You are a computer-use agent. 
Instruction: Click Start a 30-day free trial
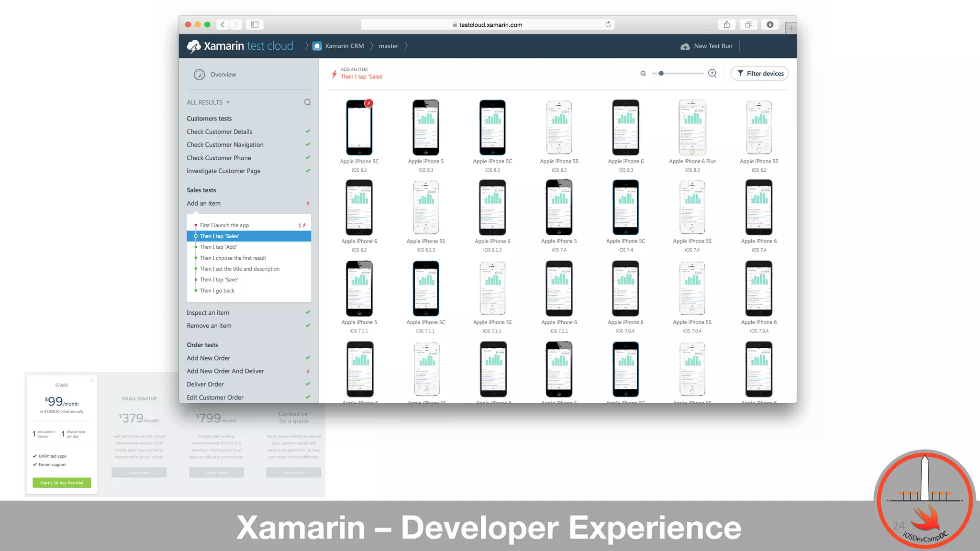tap(62, 483)
